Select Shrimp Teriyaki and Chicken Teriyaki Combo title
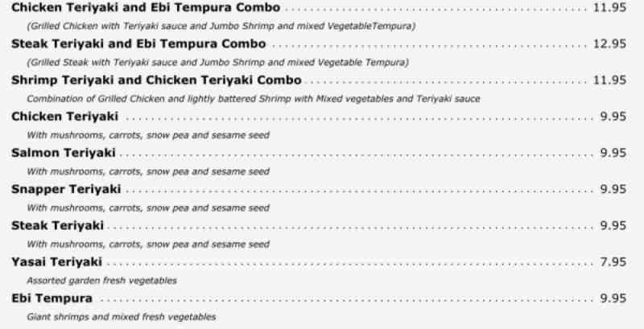 [156, 80]
